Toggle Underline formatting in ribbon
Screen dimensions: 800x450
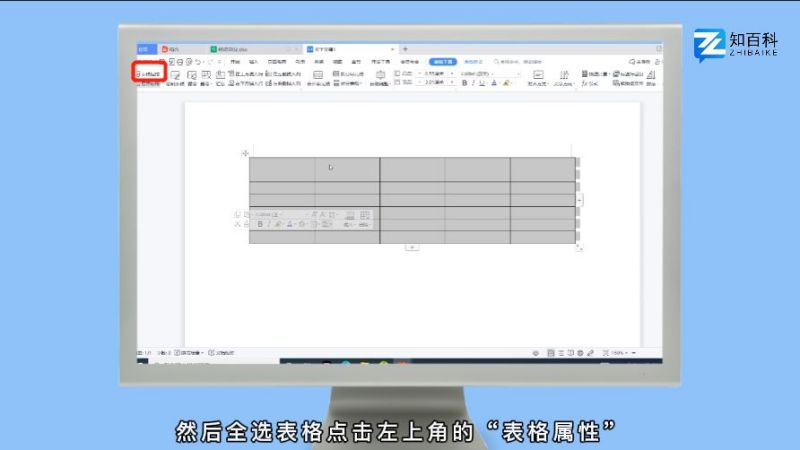[481, 84]
